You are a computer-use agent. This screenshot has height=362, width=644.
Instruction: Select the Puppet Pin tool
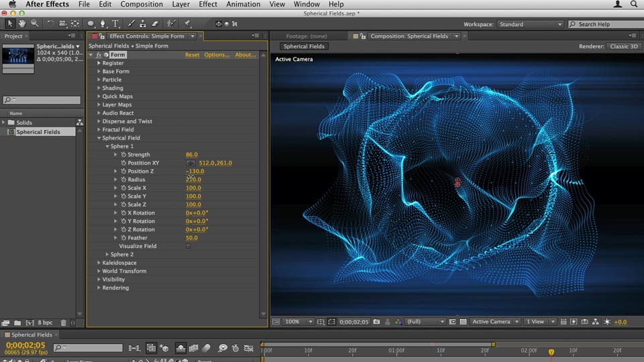(187, 23)
